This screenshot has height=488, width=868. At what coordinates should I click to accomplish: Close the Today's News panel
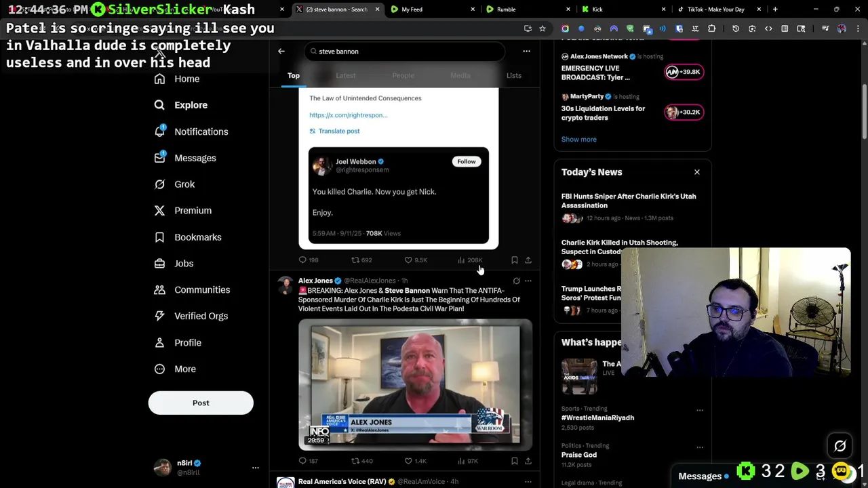point(697,172)
